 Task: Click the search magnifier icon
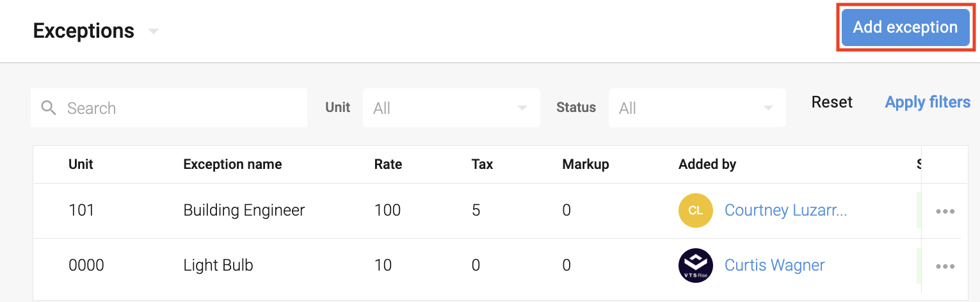49,107
